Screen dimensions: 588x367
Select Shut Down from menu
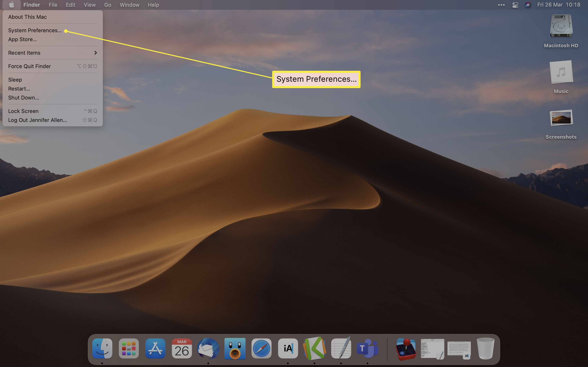[x=23, y=98]
